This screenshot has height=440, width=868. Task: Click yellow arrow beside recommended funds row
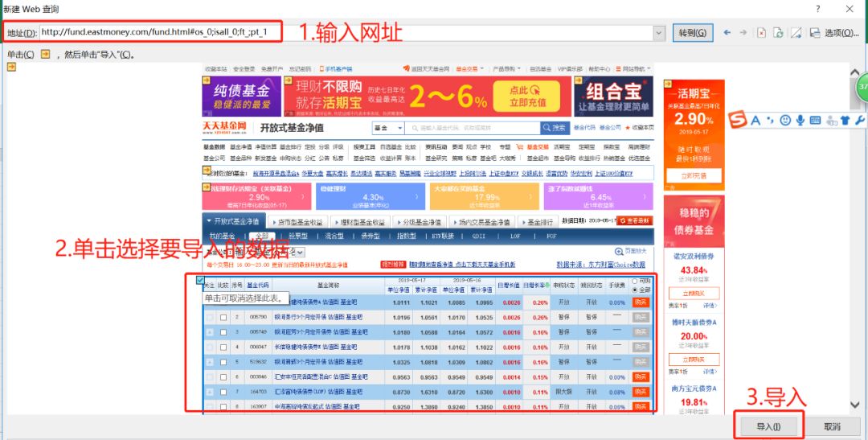pos(207,170)
